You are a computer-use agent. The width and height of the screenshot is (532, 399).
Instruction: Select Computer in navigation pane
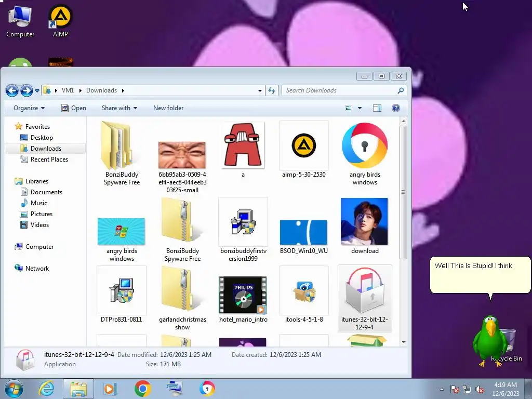click(x=34, y=247)
